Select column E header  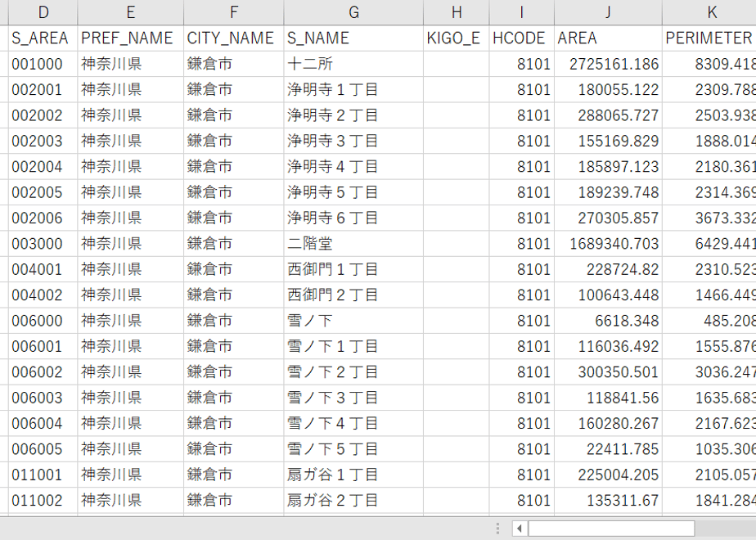(x=131, y=12)
